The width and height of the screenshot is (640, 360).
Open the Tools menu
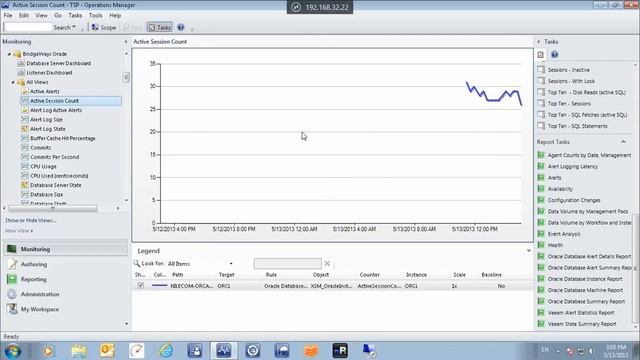click(x=96, y=15)
